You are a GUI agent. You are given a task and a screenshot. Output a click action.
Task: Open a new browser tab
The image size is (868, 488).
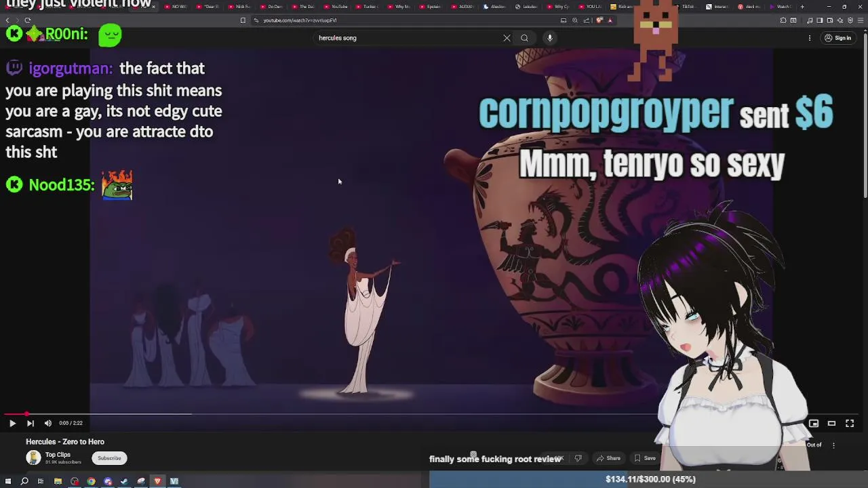[x=802, y=7]
